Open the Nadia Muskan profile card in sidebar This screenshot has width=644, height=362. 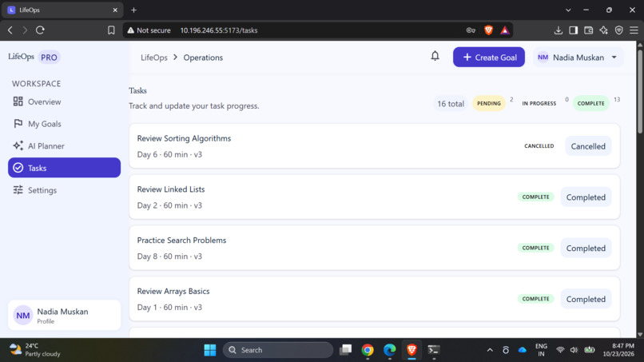64,315
